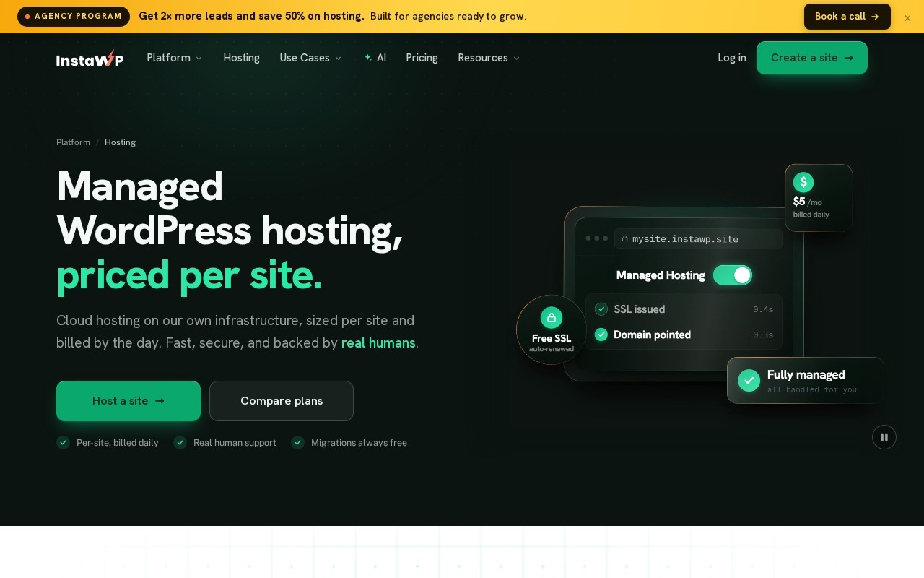Screen dimensions: 924x578
Task: Click the lock icon in the mysite.instawp.site bar
Action: (x=624, y=238)
